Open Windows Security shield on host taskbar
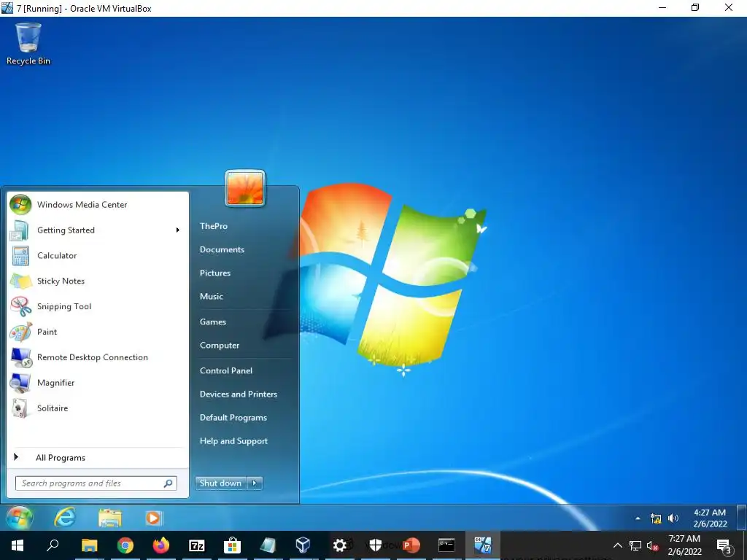Viewport: 747px width, 560px height. (x=376, y=545)
